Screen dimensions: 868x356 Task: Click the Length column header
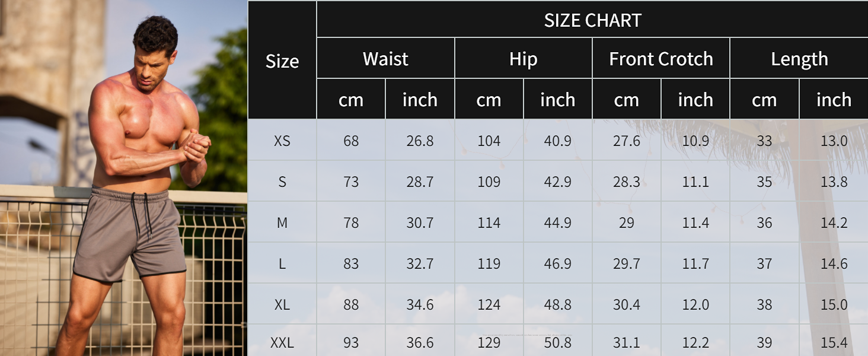pyautogui.click(x=799, y=59)
